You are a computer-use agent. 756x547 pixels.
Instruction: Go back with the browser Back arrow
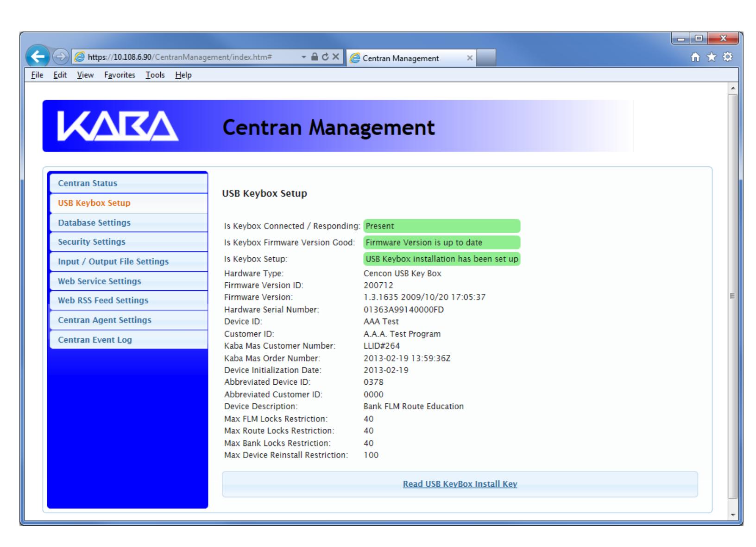38,57
